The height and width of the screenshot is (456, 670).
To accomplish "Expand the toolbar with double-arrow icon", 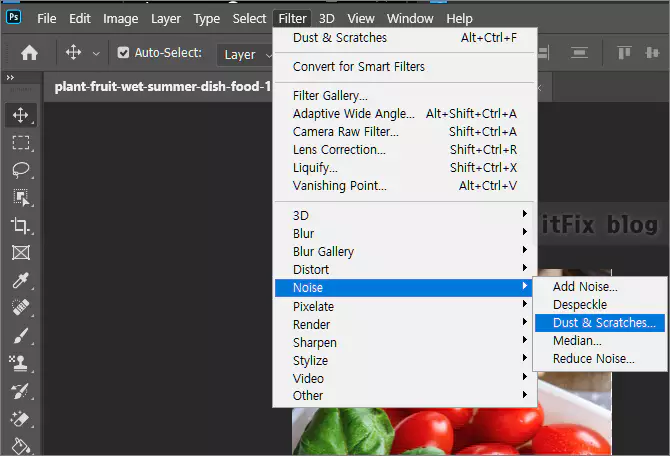I will coord(10,77).
